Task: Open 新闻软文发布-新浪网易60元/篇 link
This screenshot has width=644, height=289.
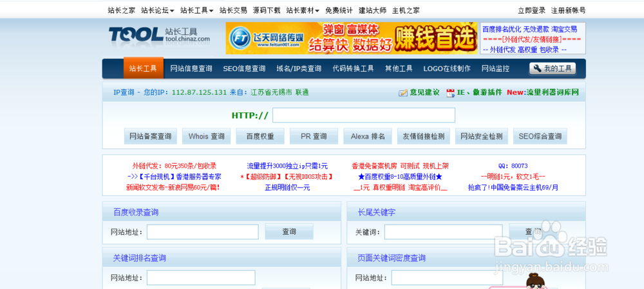Action: point(173,188)
